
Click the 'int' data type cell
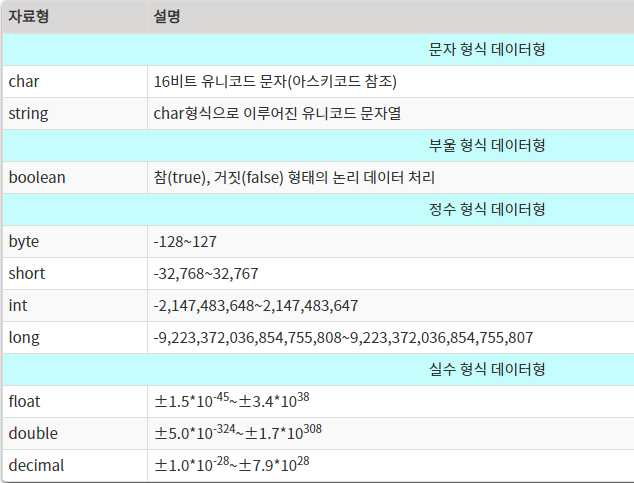point(75,306)
